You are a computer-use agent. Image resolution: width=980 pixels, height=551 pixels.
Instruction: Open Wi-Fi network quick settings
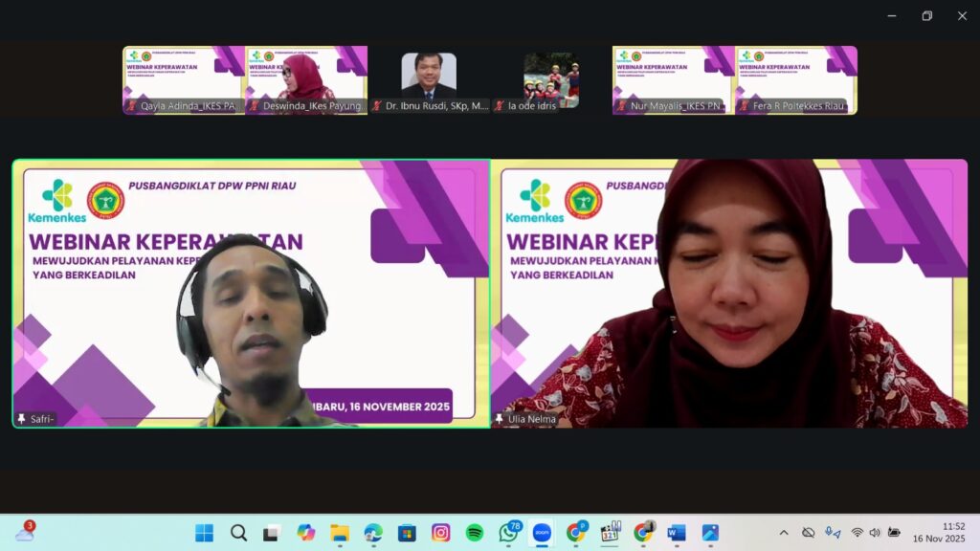click(x=857, y=533)
